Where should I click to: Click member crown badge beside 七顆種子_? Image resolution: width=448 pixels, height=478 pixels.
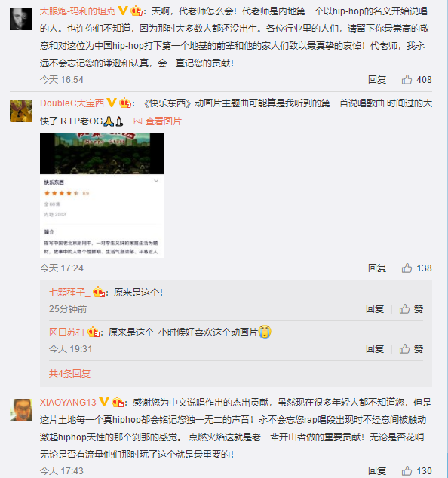[x=99, y=293]
